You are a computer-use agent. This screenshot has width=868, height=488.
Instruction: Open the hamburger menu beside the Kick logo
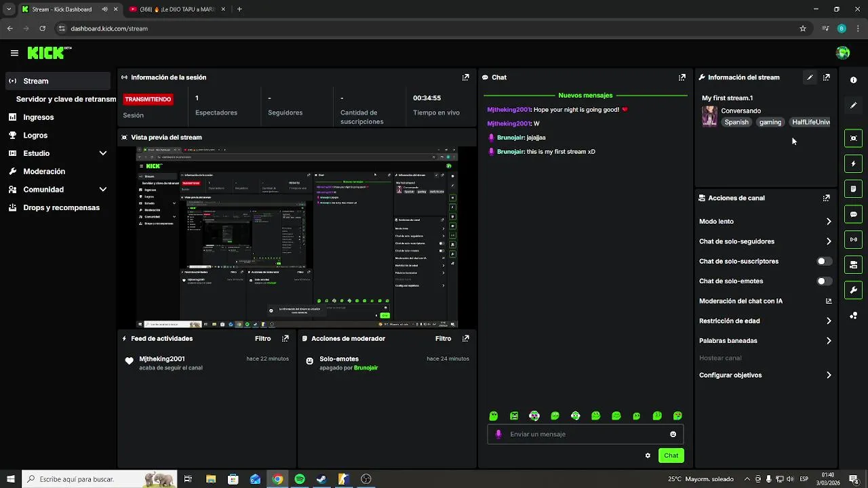pos(14,53)
